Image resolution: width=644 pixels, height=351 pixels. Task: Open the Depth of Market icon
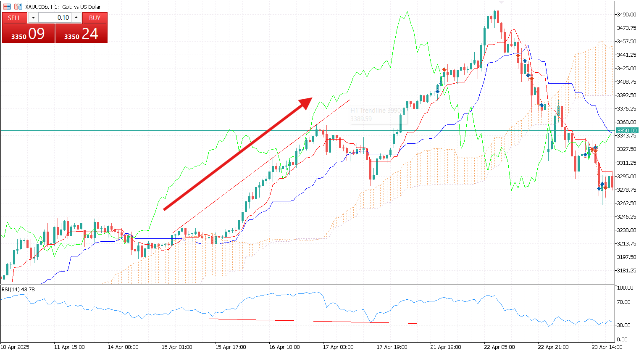7,7
